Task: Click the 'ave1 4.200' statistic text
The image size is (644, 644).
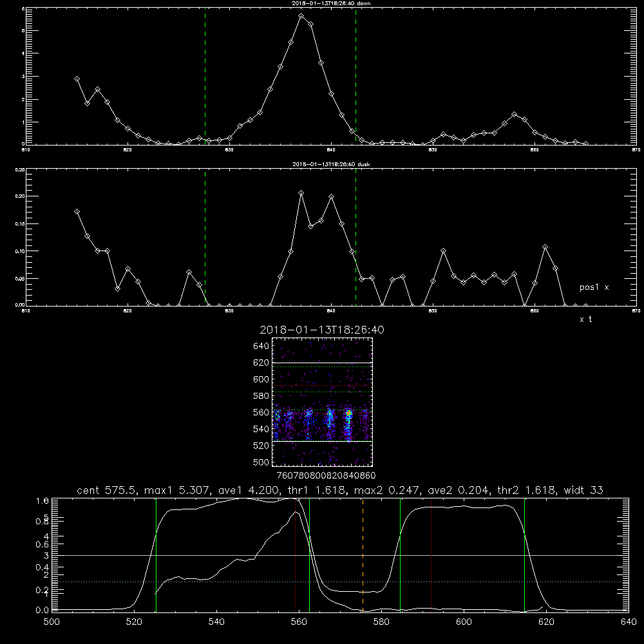Action: tap(249, 490)
